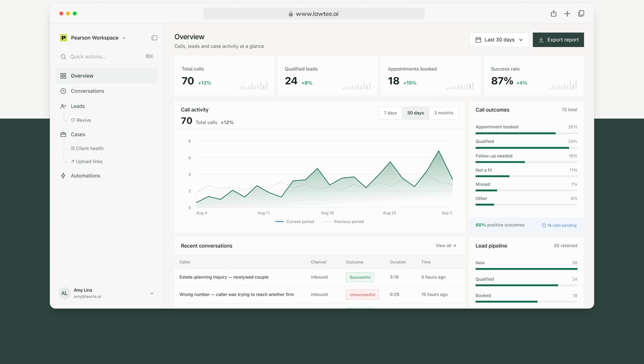Focus the Quick actions search field

[x=107, y=57]
